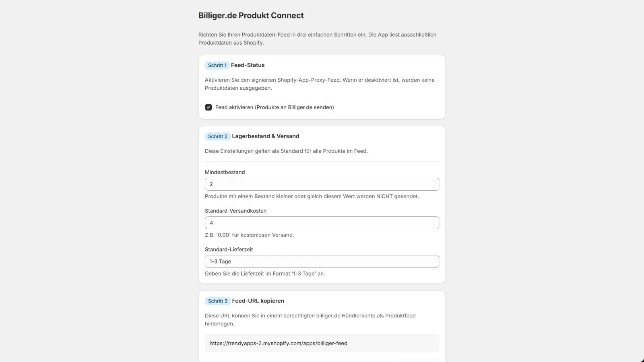644x362 pixels.
Task: Click the Mindestbestand field label
Action: pyautogui.click(x=225, y=172)
